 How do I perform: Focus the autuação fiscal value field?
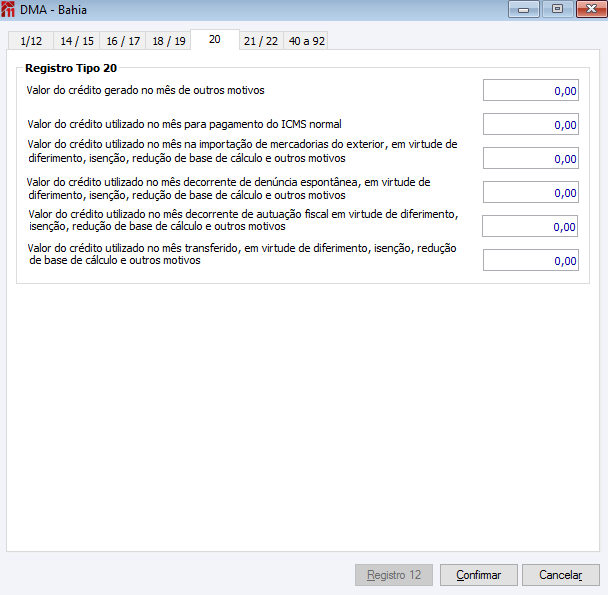530,226
